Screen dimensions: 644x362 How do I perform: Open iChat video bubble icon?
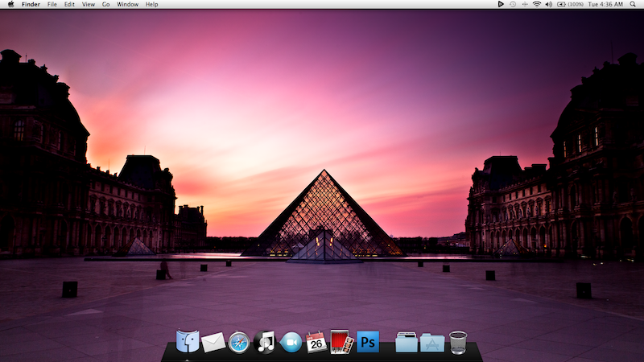pos(291,343)
